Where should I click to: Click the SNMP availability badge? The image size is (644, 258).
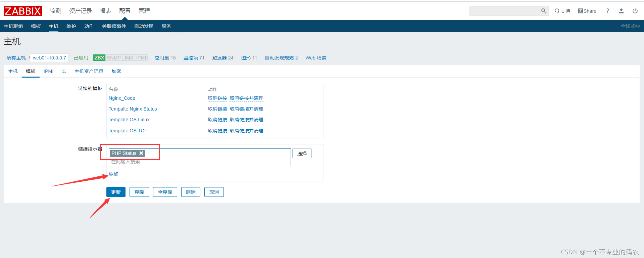click(114, 58)
